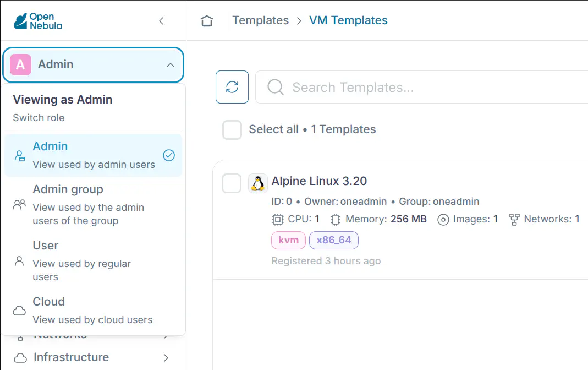Click the 'Switch role' label

click(x=39, y=118)
